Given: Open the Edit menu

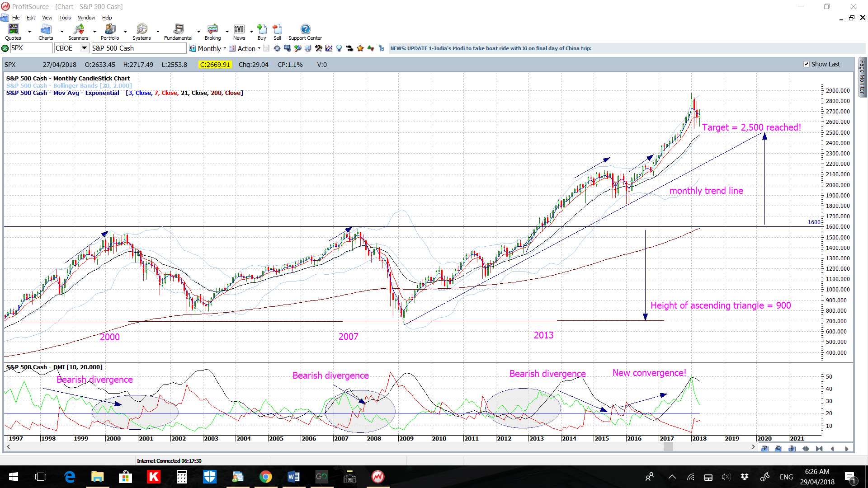Looking at the screenshot, I should coord(31,18).
